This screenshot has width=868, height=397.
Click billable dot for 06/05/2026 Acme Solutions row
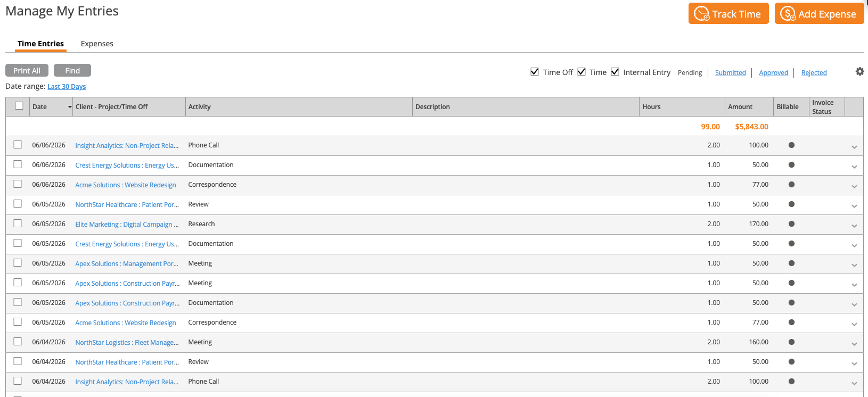pos(791,322)
